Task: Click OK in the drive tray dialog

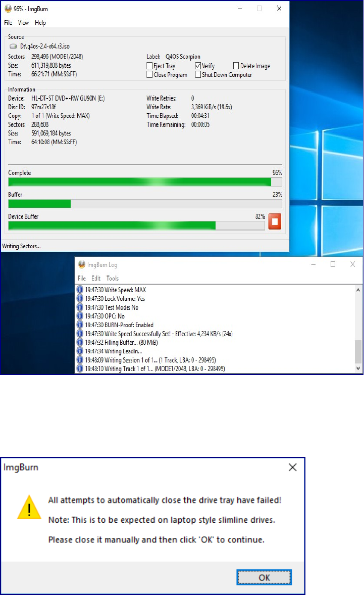Action: pos(264,577)
